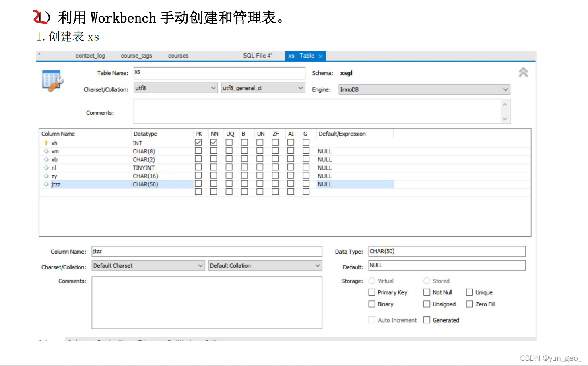Click diamond icon of nl column
This screenshot has height=366, width=588.
coord(46,167)
